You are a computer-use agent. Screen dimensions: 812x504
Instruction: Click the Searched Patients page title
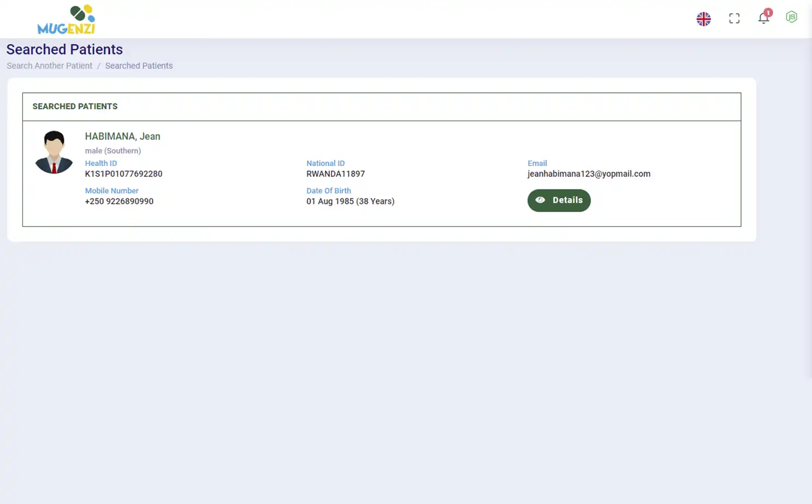point(64,50)
